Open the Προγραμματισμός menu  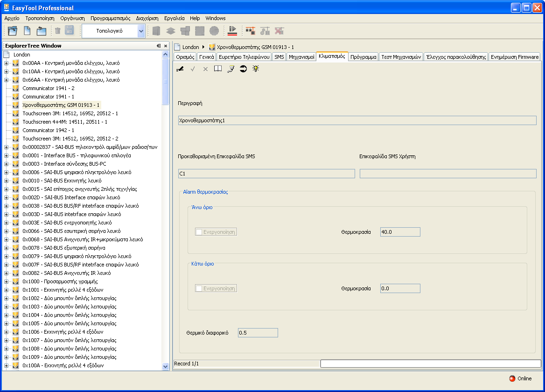click(110, 18)
